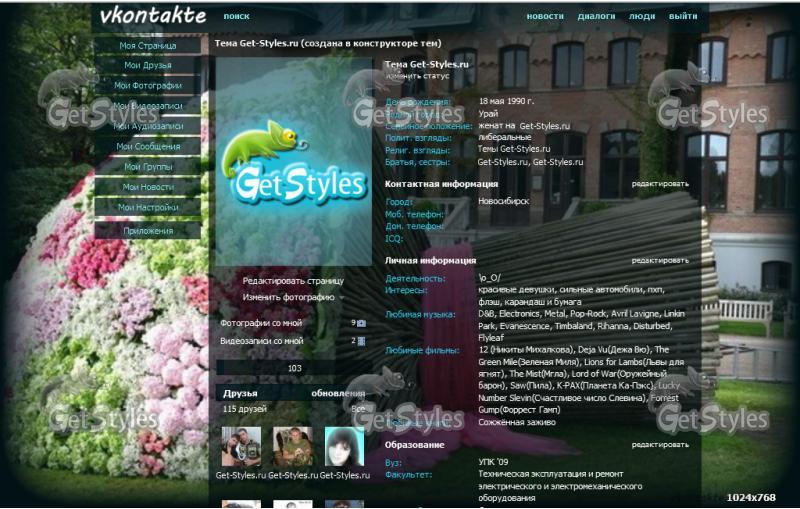
Task: Click the 103 rating bar
Action: pos(294,368)
